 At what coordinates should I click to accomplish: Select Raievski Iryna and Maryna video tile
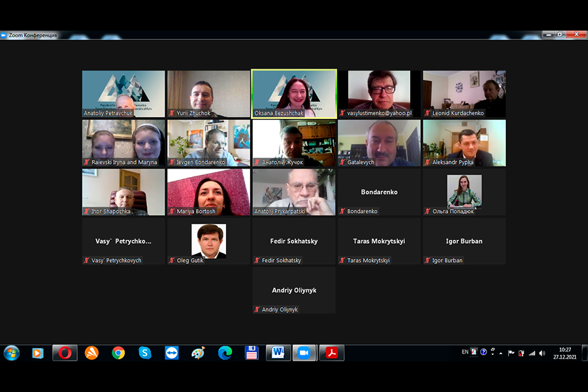point(123,143)
